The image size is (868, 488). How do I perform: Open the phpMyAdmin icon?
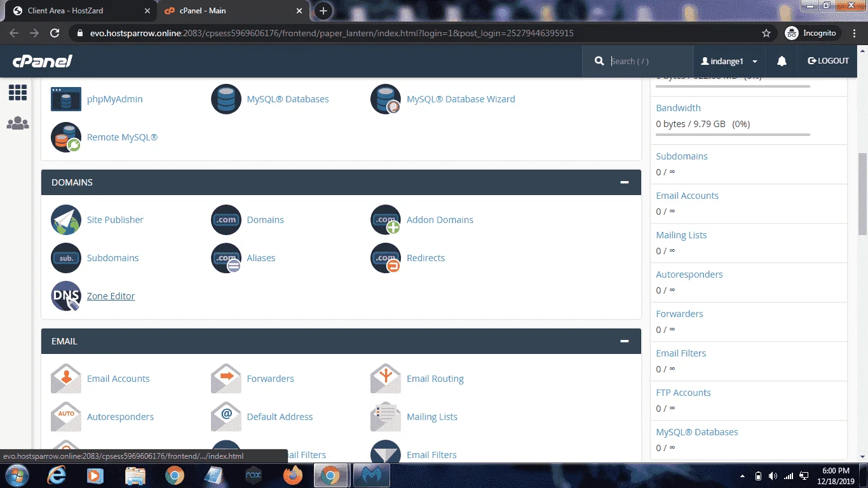[x=66, y=99]
